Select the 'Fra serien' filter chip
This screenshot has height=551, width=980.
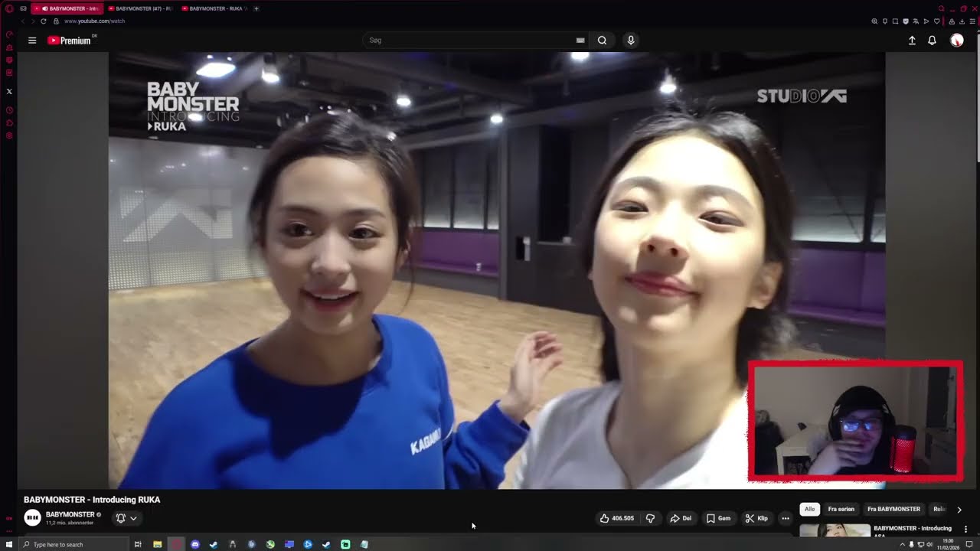(841, 509)
